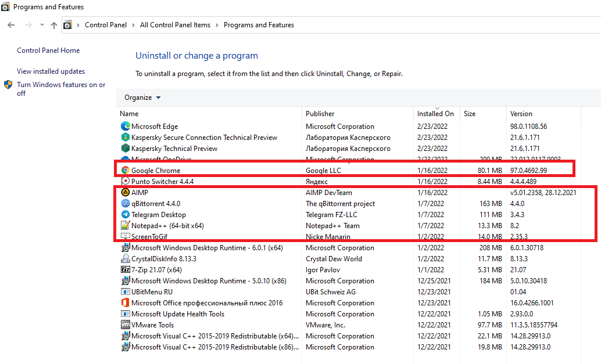This screenshot has width=601, height=364.
Task: Click the version cell 97.0.4692.99
Action: (x=528, y=170)
